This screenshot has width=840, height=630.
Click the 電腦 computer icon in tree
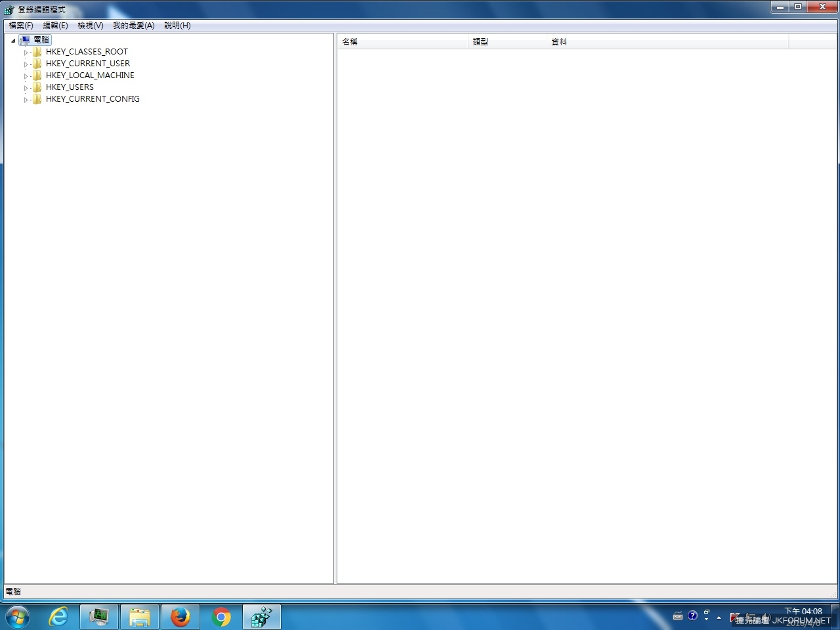[x=26, y=40]
